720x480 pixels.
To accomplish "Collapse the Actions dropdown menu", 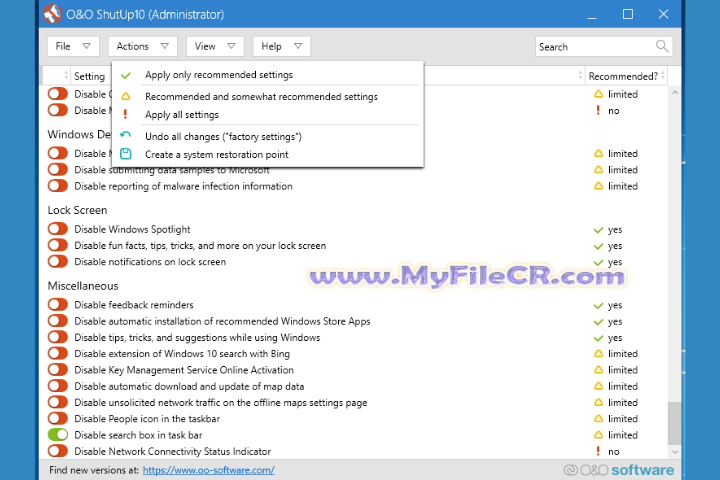I will click(x=143, y=46).
